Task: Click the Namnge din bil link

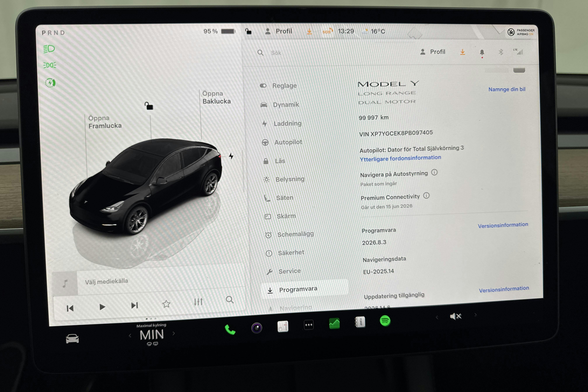Action: point(507,89)
